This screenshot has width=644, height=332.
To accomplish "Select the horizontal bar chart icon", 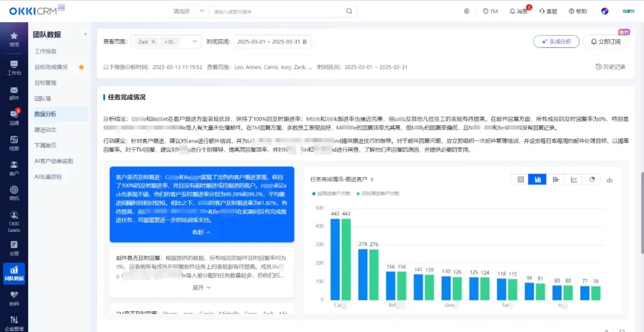I will 556,179.
